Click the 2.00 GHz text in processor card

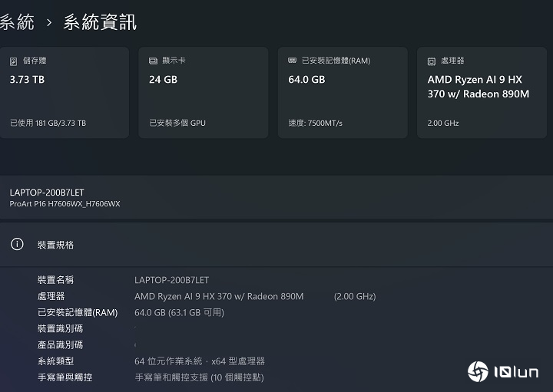pyautogui.click(x=443, y=123)
